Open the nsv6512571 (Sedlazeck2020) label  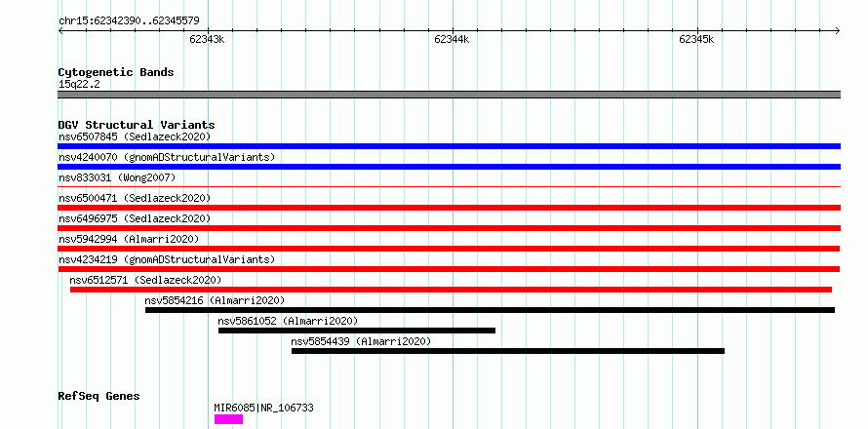pyautogui.click(x=145, y=280)
